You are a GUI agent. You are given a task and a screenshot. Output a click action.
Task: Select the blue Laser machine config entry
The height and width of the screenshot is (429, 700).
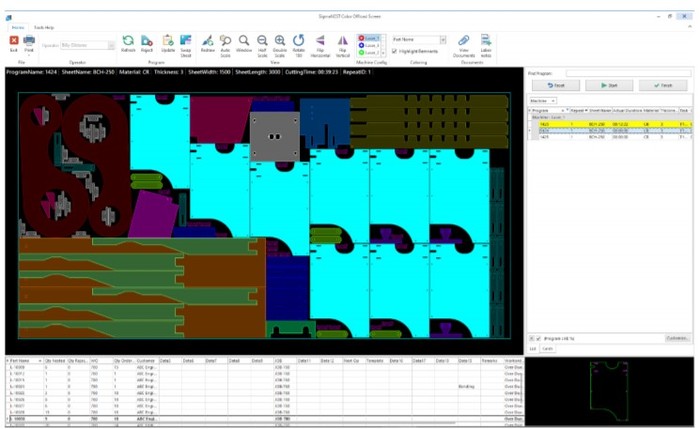(x=369, y=46)
